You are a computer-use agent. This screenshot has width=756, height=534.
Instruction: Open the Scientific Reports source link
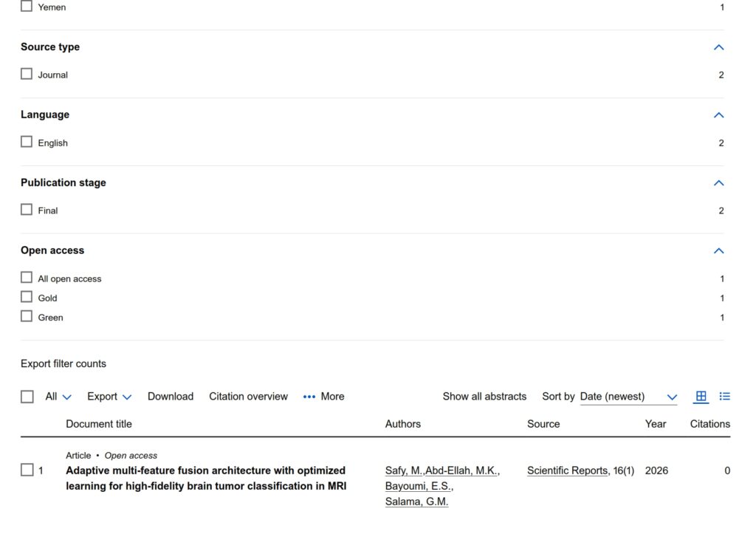tap(568, 470)
